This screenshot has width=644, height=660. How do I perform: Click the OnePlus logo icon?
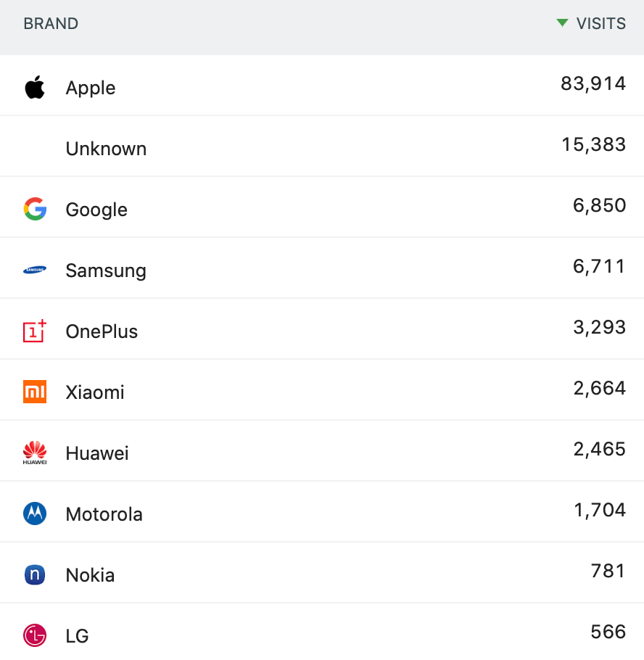point(34,331)
